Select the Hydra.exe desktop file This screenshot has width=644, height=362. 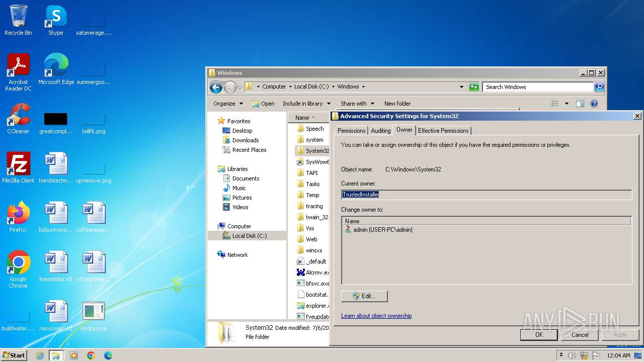(x=94, y=316)
